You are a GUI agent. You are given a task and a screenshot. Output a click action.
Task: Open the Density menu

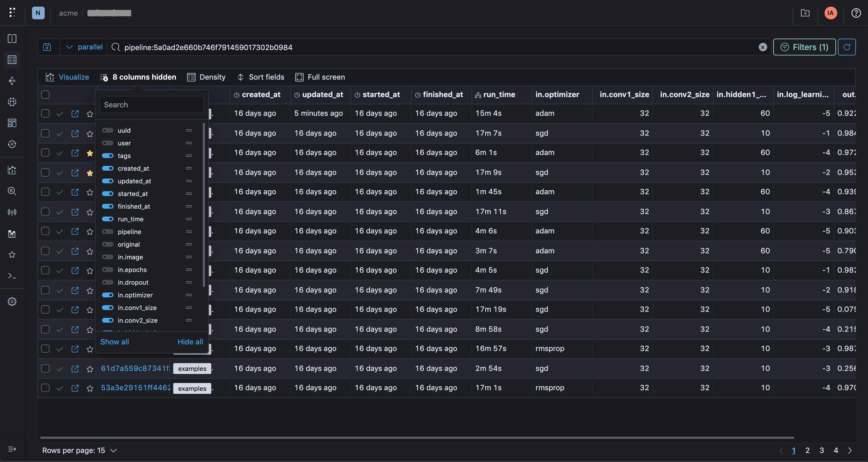coord(206,77)
